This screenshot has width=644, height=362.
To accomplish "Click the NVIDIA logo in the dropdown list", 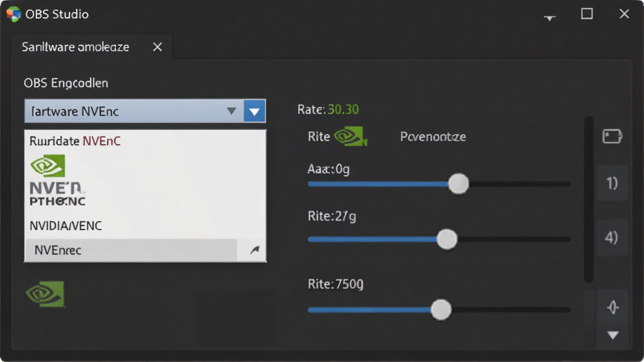I will [x=48, y=165].
